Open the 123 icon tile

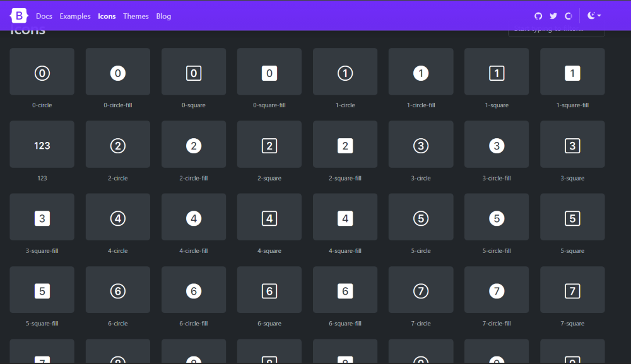pos(42,144)
